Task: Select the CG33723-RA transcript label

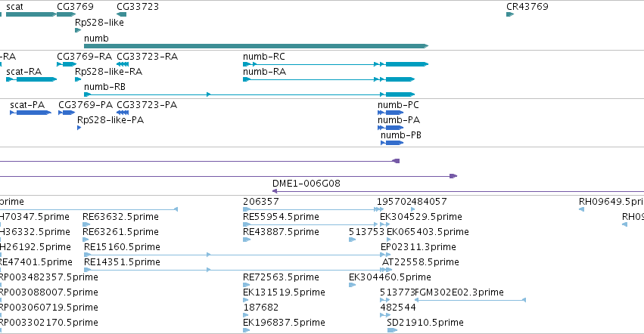Action: pos(147,57)
